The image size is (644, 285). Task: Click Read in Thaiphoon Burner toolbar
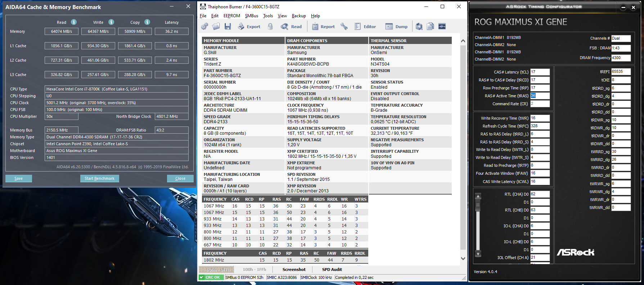(x=291, y=26)
